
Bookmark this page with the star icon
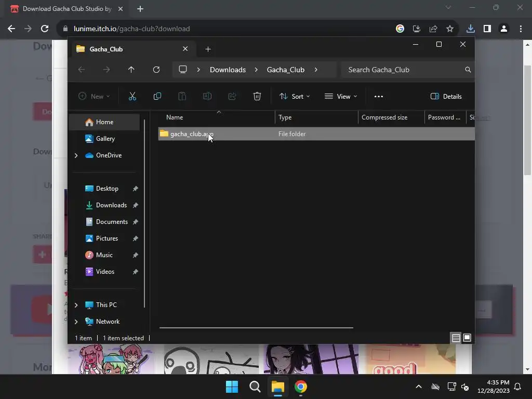pos(450,29)
